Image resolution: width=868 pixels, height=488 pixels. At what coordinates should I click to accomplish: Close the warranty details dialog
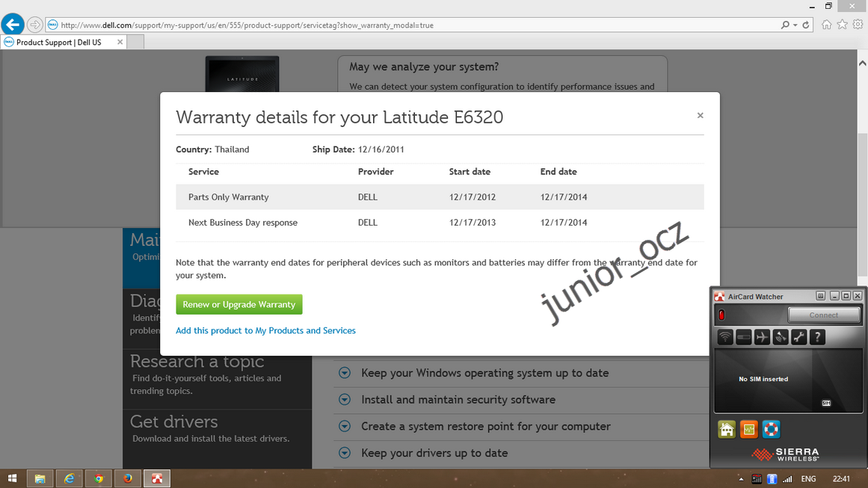point(701,115)
